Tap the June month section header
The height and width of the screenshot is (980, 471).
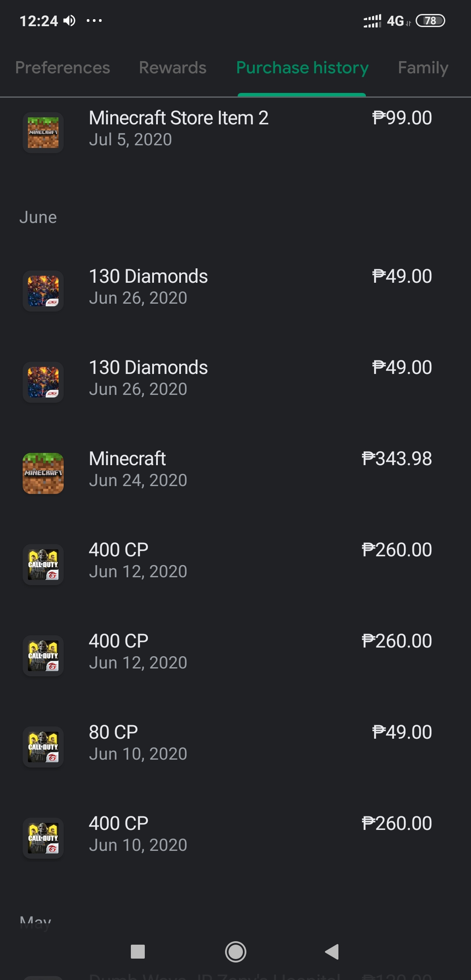coord(38,217)
